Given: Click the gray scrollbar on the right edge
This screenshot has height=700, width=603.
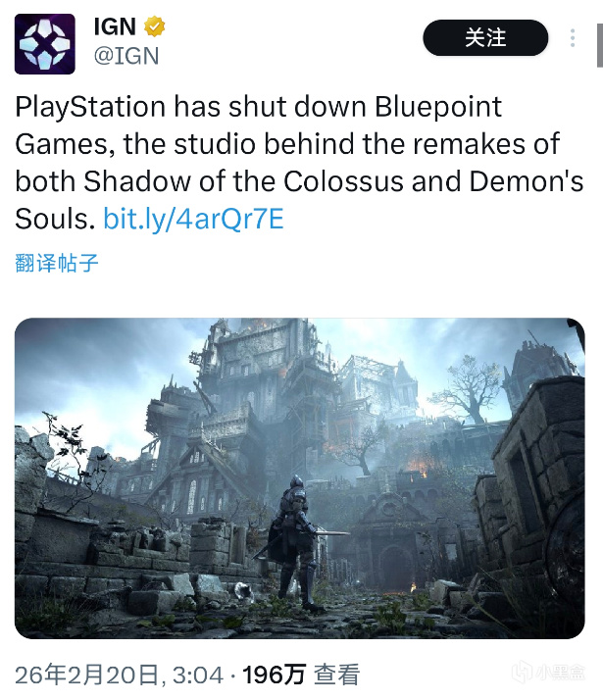Looking at the screenshot, I should tap(600, 46).
